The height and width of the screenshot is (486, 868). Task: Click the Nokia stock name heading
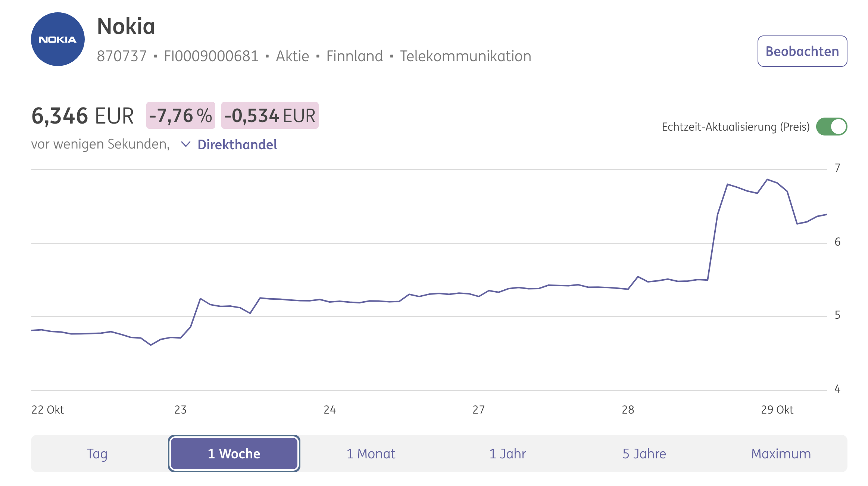click(x=126, y=26)
